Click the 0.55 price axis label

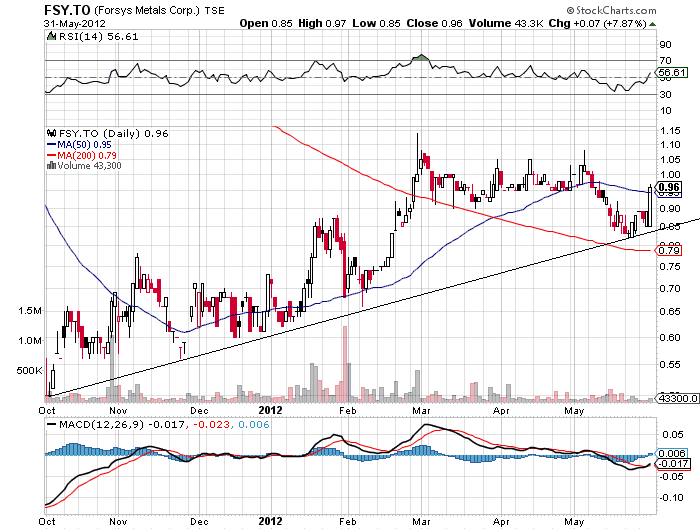pyautogui.click(x=670, y=365)
